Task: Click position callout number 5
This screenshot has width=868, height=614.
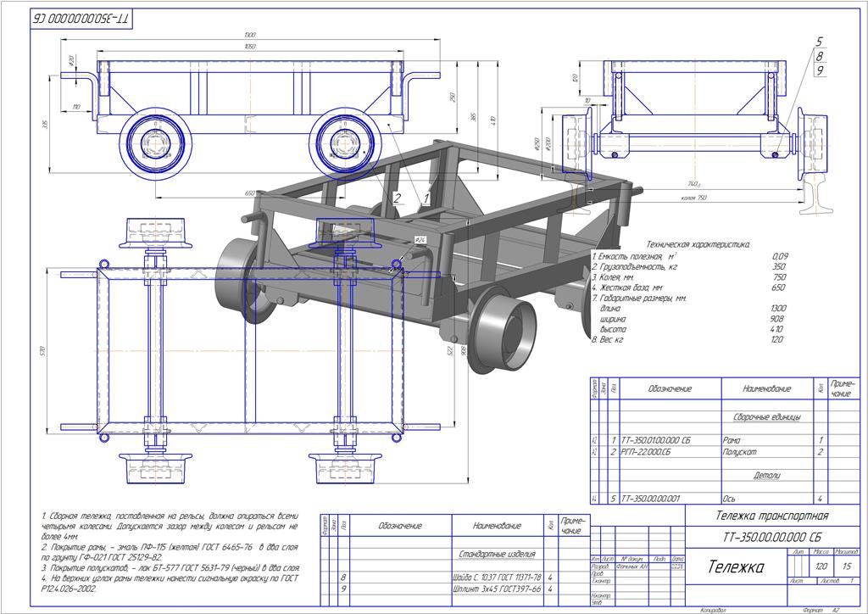Action: point(820,42)
